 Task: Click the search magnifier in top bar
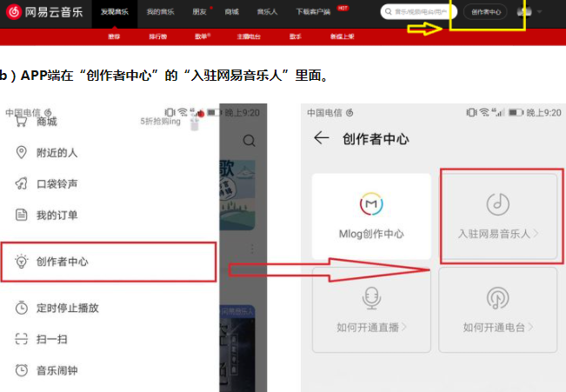coord(388,12)
